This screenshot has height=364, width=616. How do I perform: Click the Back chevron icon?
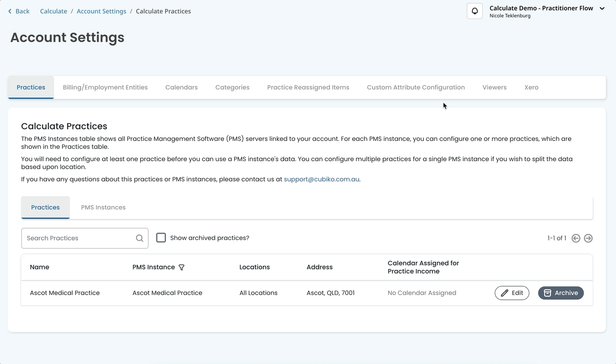(10, 11)
